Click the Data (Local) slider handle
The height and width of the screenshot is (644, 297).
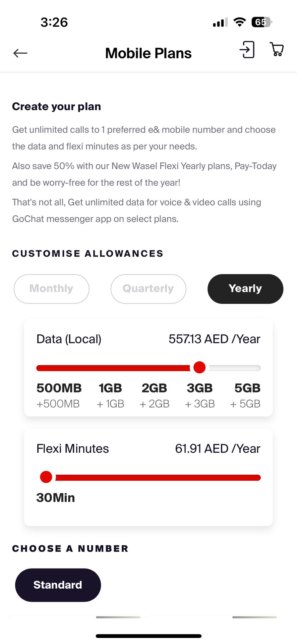(199, 368)
